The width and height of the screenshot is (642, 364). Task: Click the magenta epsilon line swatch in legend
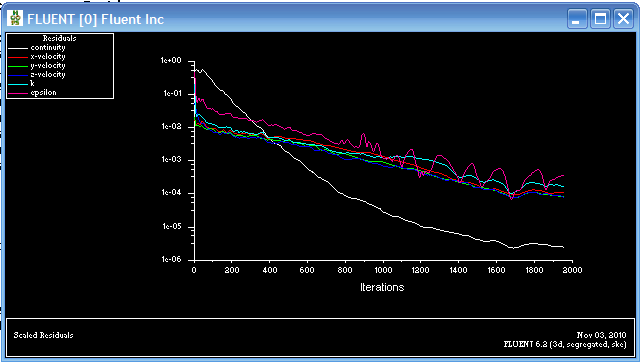18,93
